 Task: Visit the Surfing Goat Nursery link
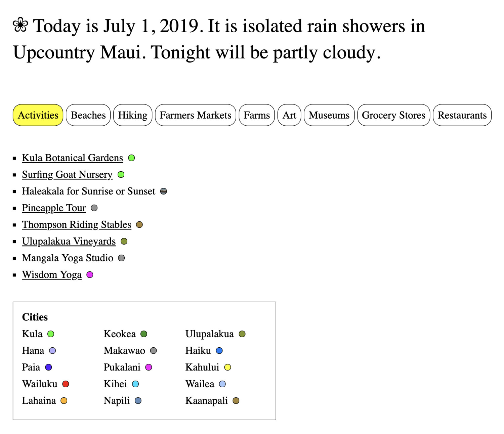coord(67,175)
